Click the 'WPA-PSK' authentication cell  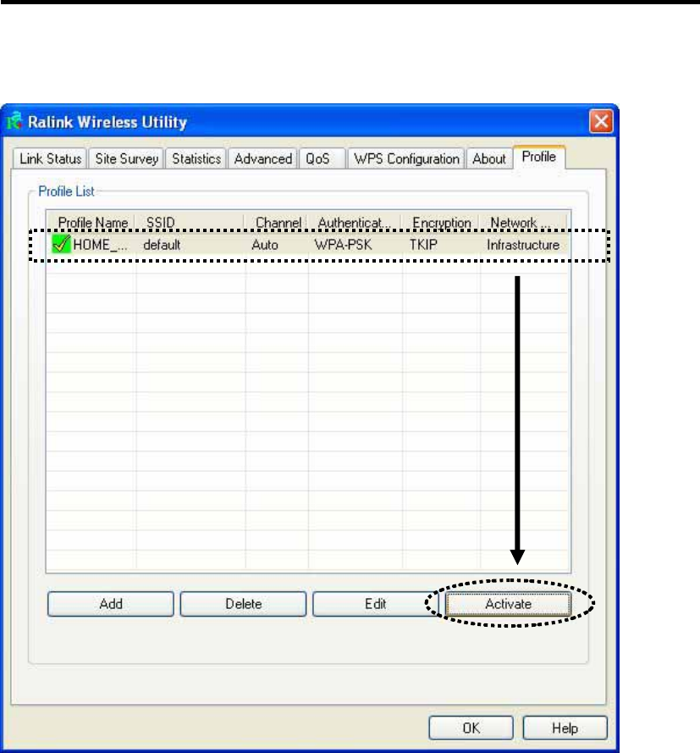tap(343, 245)
